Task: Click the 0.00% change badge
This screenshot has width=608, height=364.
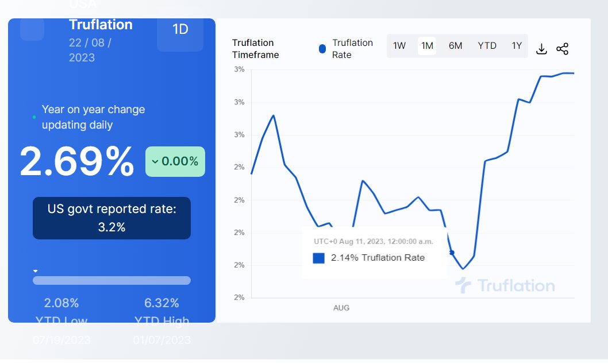Action: pyautogui.click(x=175, y=161)
